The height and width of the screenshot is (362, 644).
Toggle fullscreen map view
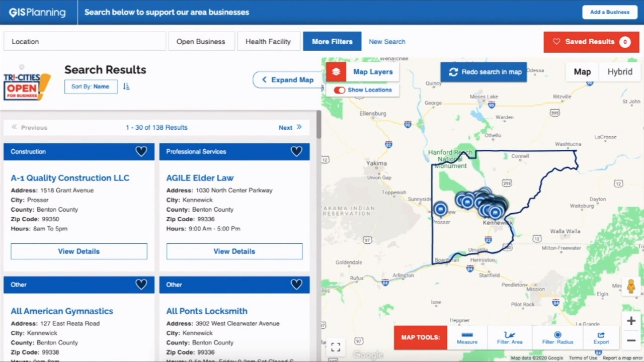(336, 347)
